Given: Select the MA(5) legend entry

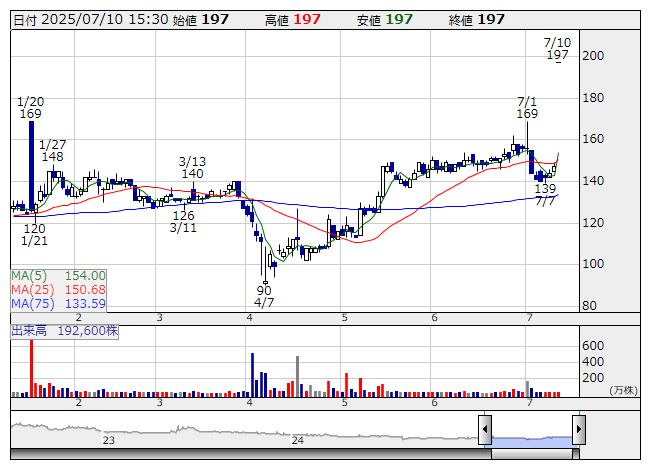Looking at the screenshot, I should click(x=58, y=276).
